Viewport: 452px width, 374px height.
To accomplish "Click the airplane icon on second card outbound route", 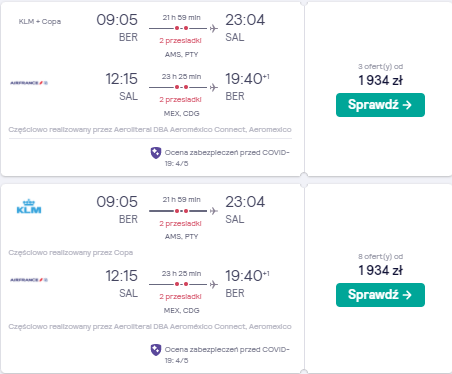I will [214, 211].
